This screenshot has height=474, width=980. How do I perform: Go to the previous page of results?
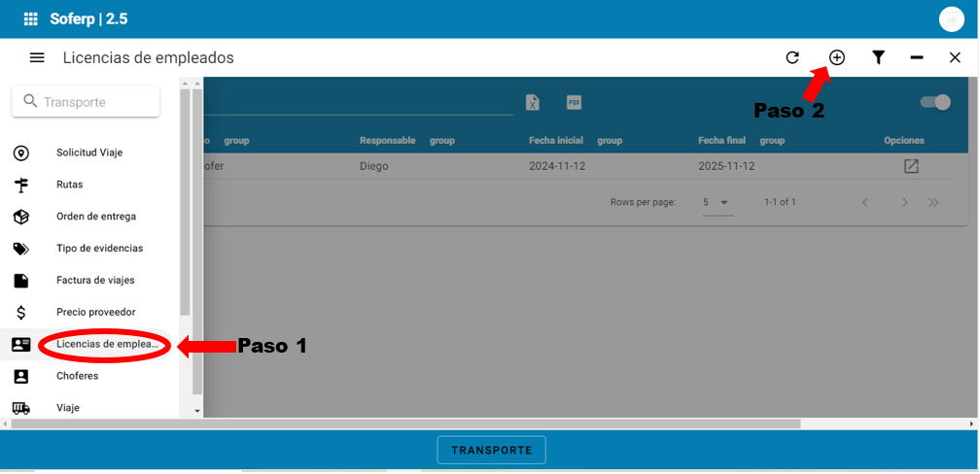(x=865, y=202)
